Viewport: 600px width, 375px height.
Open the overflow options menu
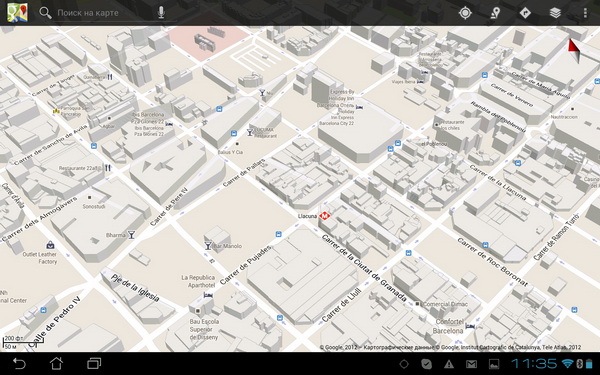(585, 13)
